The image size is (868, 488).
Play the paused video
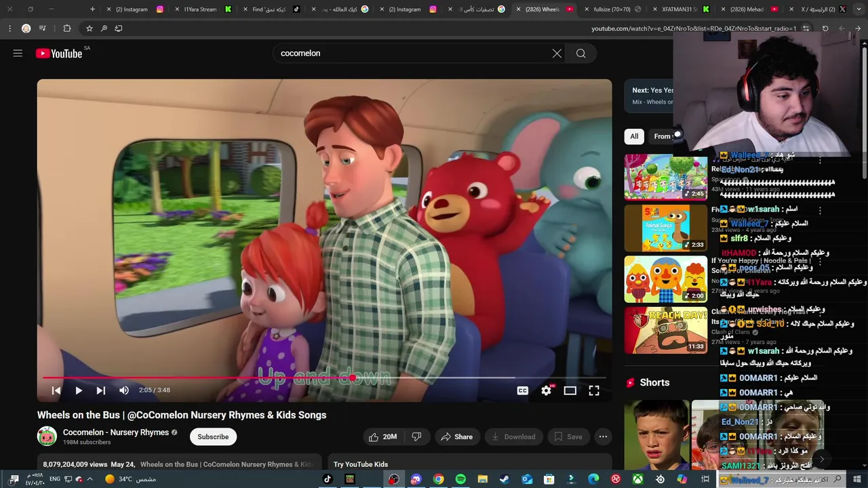coord(79,390)
